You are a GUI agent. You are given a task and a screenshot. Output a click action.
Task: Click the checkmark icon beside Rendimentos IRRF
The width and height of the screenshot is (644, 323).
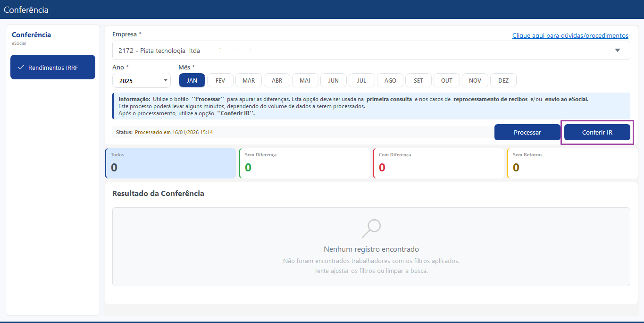(x=20, y=68)
